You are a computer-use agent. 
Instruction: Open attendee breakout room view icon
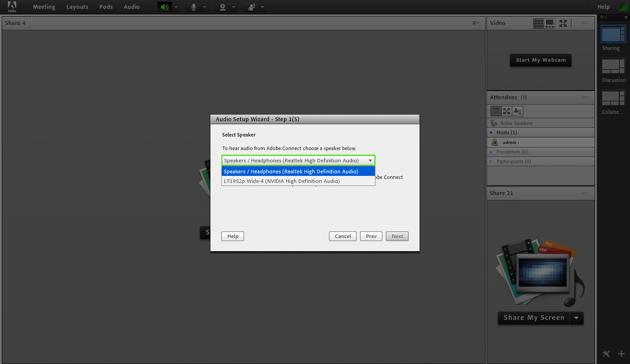point(507,111)
